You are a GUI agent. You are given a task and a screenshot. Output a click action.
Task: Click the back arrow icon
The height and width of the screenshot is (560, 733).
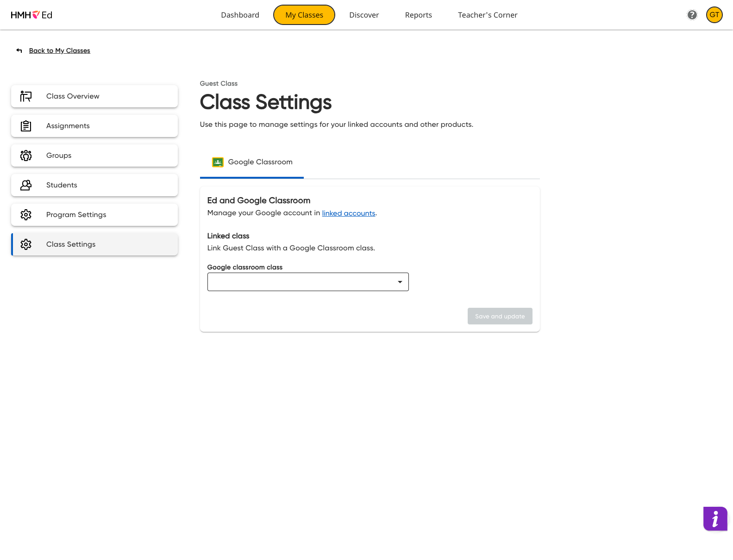pyautogui.click(x=19, y=50)
